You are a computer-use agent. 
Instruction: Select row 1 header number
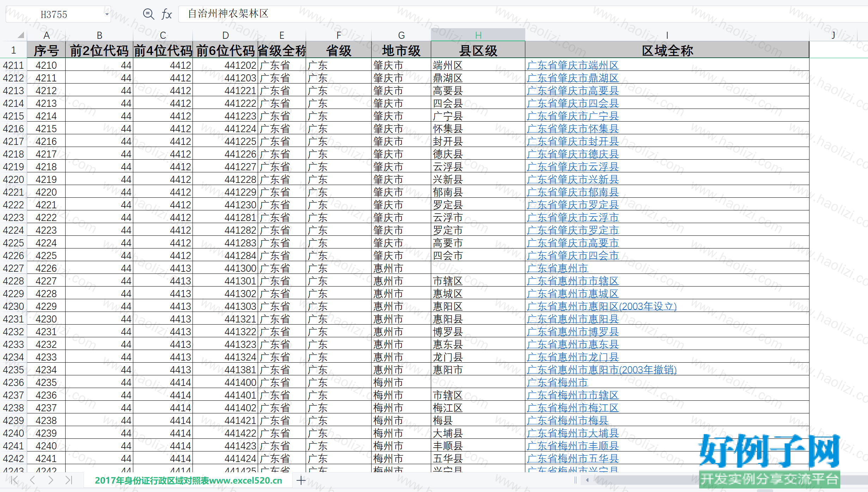click(x=13, y=50)
